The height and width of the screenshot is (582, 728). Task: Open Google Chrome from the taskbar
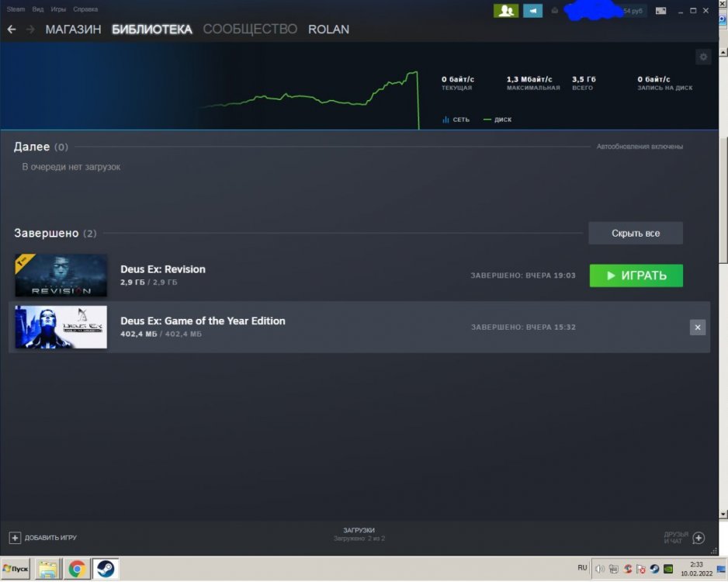77,569
